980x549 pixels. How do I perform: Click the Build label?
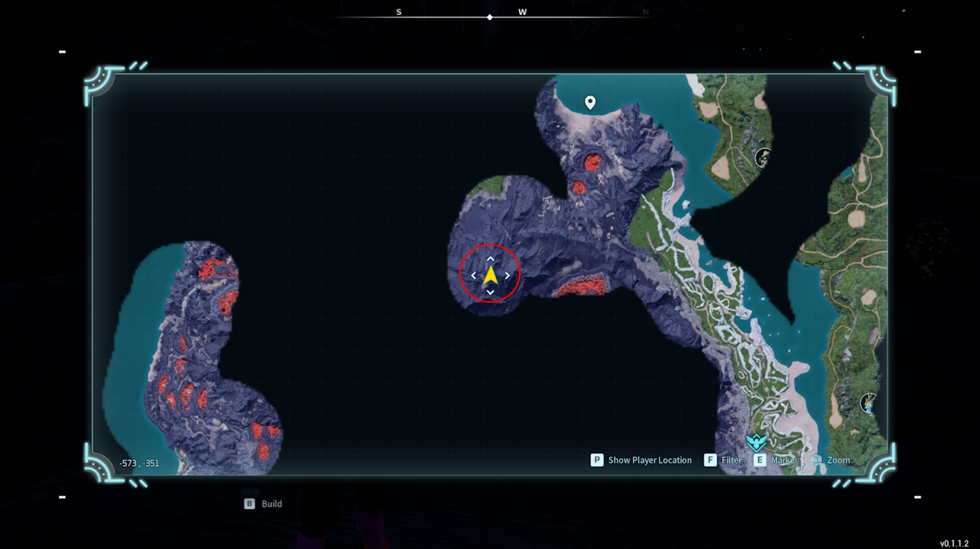point(272,504)
